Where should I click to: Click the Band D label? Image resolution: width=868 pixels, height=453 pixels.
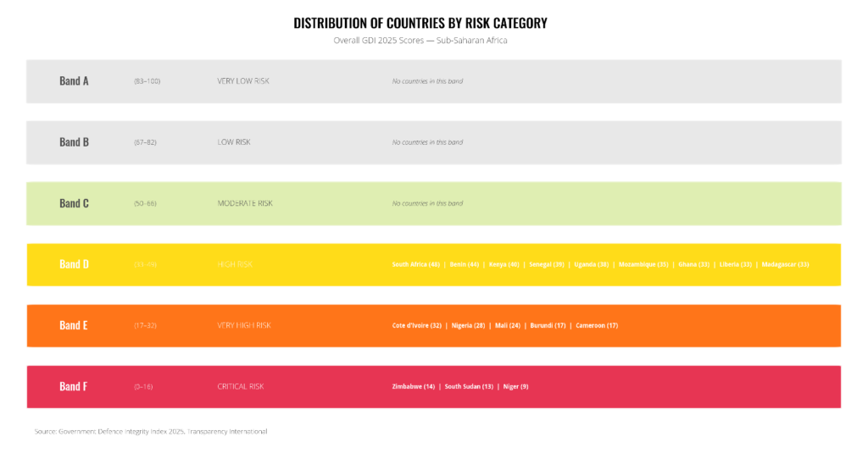[x=74, y=264]
